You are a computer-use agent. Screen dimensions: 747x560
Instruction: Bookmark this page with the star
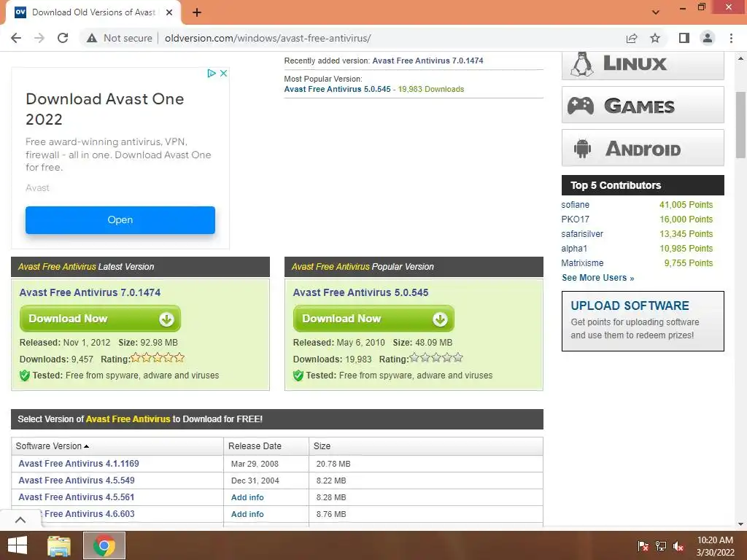(x=656, y=38)
